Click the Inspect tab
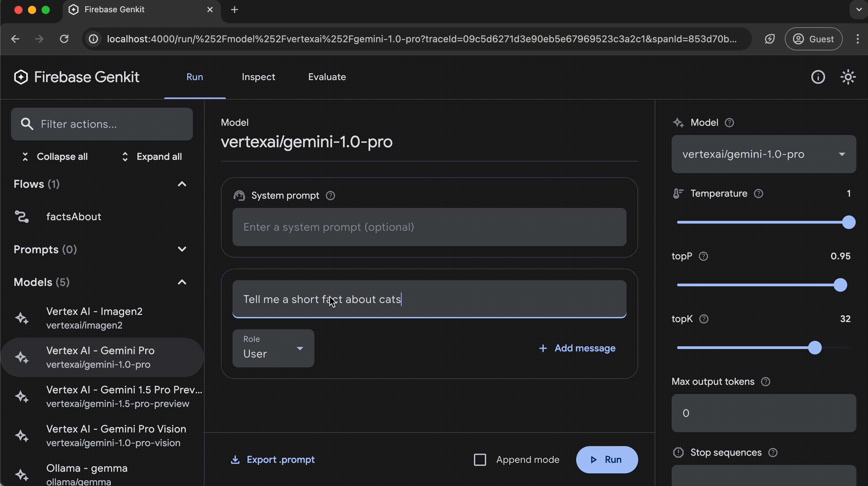868x486 pixels. pos(259,77)
